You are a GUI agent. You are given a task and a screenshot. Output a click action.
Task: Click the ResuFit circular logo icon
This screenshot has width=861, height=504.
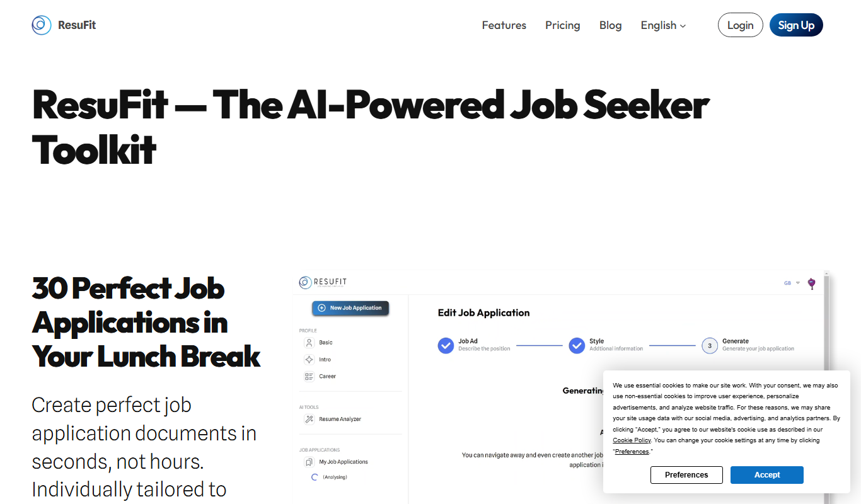click(x=42, y=25)
